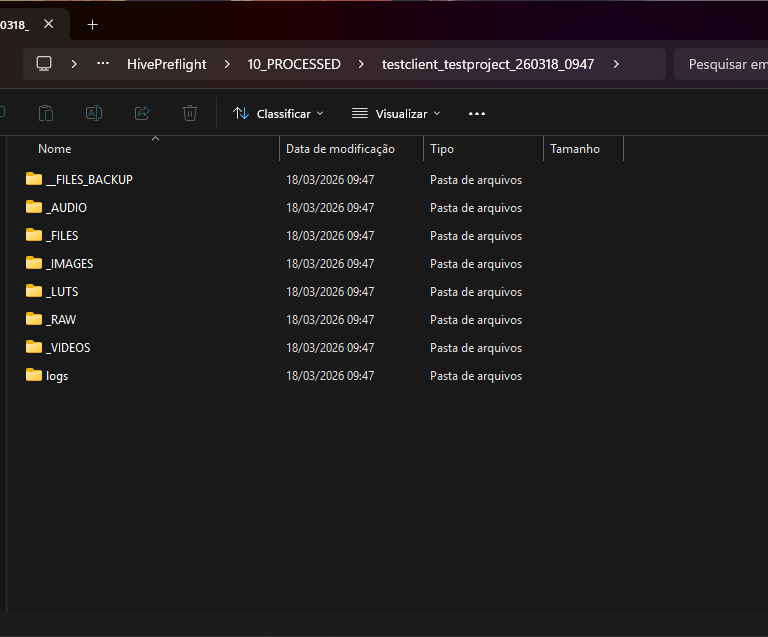The height and width of the screenshot is (637, 768).
Task: Click the paste clipboard icon
Action: 46,114
